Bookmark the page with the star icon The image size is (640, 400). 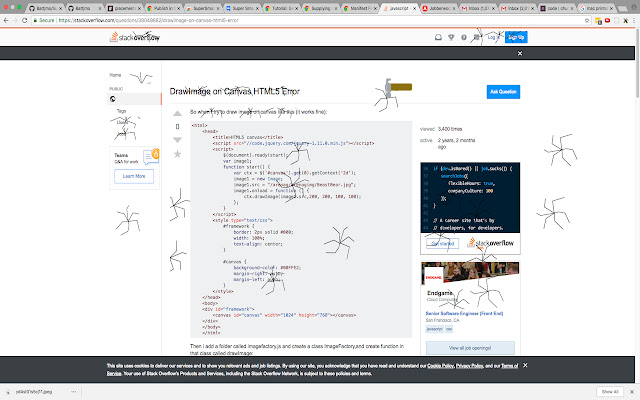tap(587, 20)
